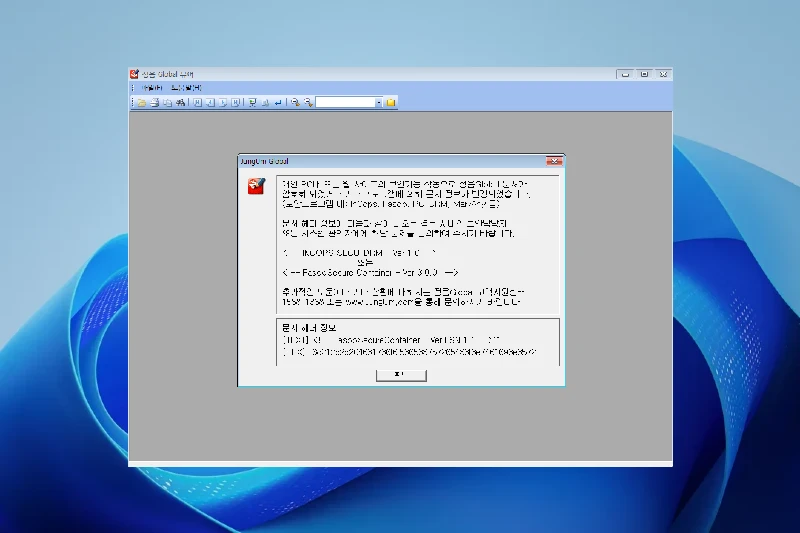Open the zoom level dropdown arrow

point(379,103)
